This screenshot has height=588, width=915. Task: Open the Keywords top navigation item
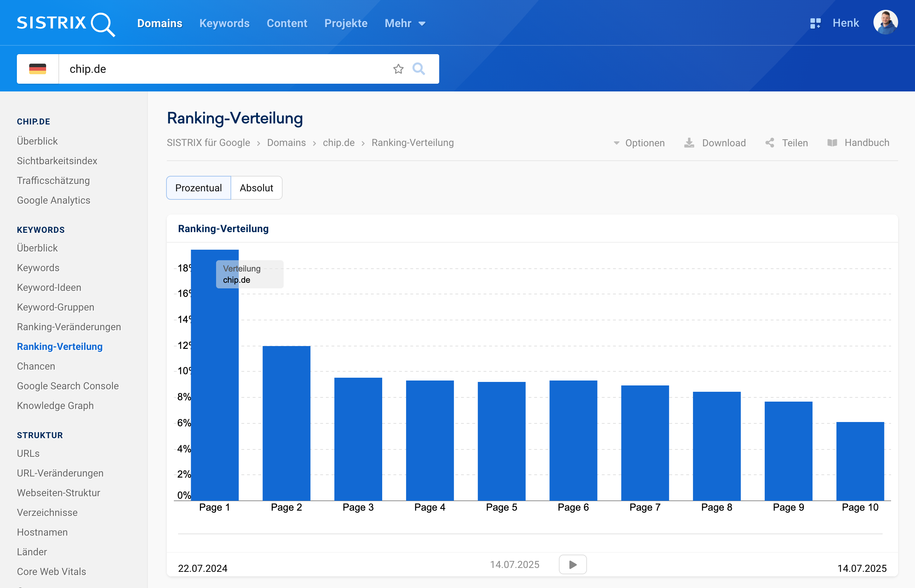[x=224, y=23]
